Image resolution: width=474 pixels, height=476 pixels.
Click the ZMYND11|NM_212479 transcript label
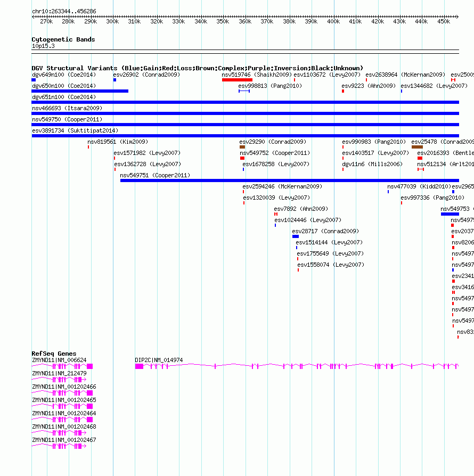pyautogui.click(x=59, y=374)
